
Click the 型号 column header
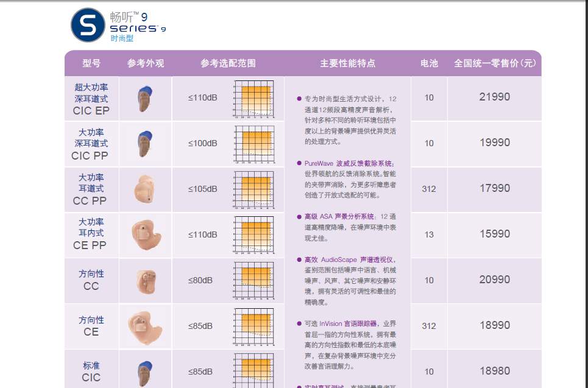(91, 63)
